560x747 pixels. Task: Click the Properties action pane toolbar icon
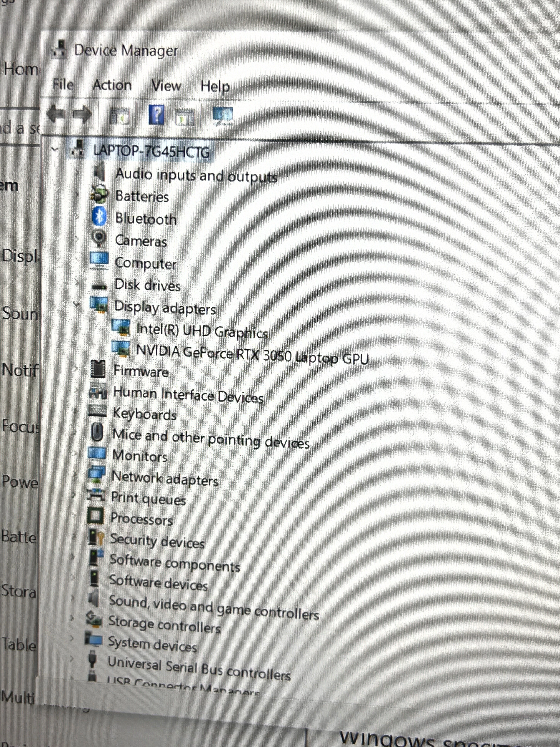(x=185, y=117)
